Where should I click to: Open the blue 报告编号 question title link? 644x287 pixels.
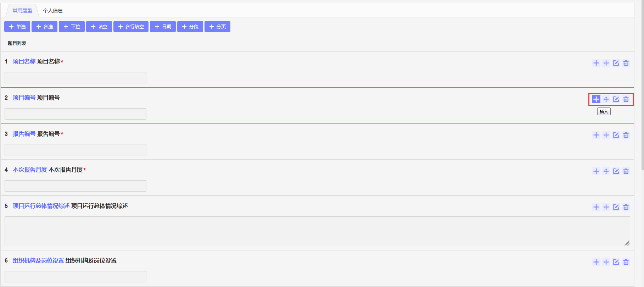[x=24, y=134]
